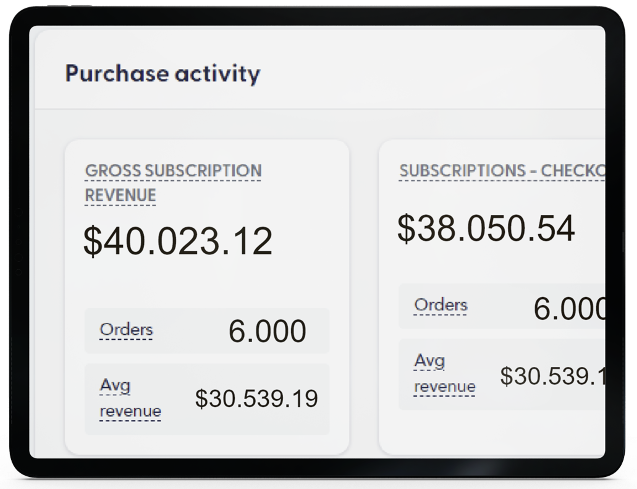Screen dimensions: 637x489
Task: Click empty space right of Purchase activity heading
Action: pyautogui.click(x=430, y=73)
